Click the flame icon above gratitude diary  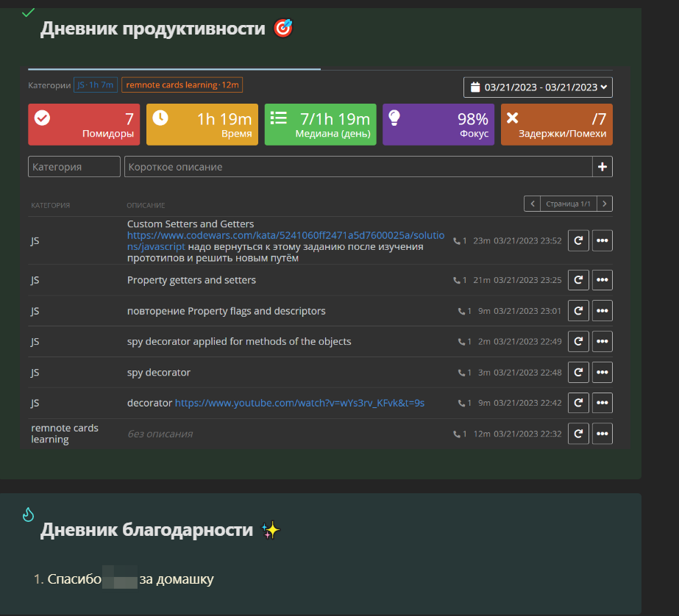click(28, 515)
